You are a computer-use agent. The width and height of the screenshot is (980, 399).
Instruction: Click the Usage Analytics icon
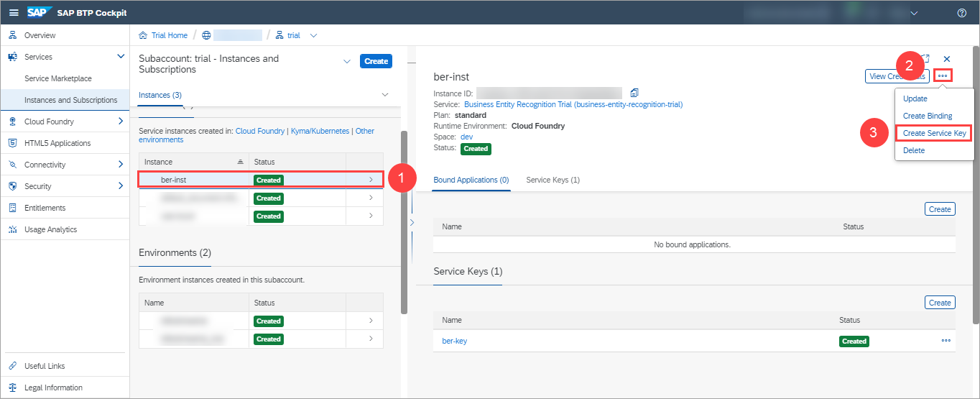click(x=12, y=229)
